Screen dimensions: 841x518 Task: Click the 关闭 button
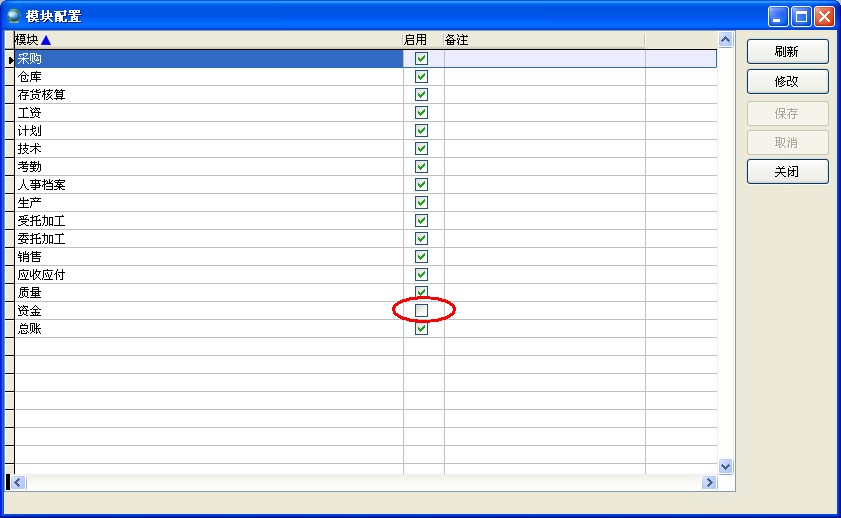pyautogui.click(x=787, y=171)
